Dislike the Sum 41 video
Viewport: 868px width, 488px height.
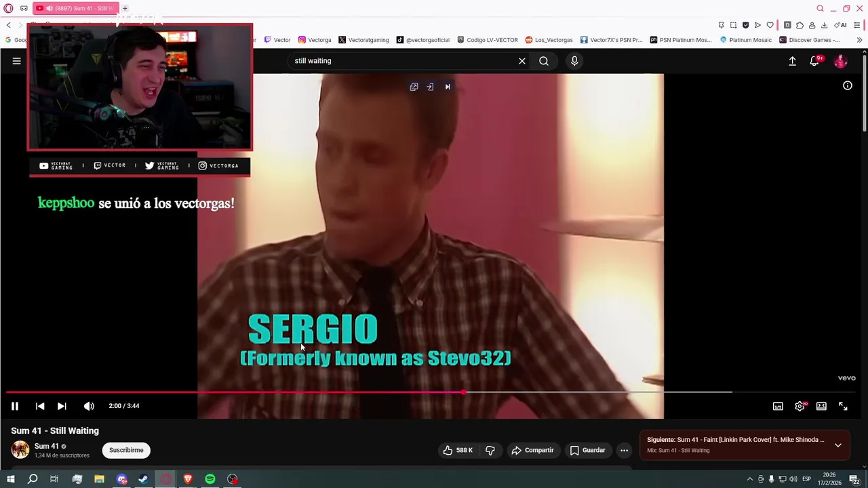[490, 450]
